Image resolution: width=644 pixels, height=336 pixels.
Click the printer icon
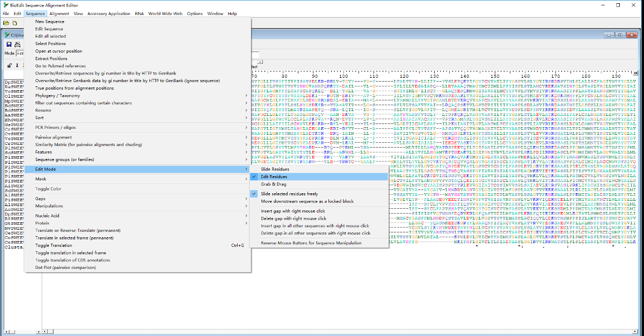18,44
